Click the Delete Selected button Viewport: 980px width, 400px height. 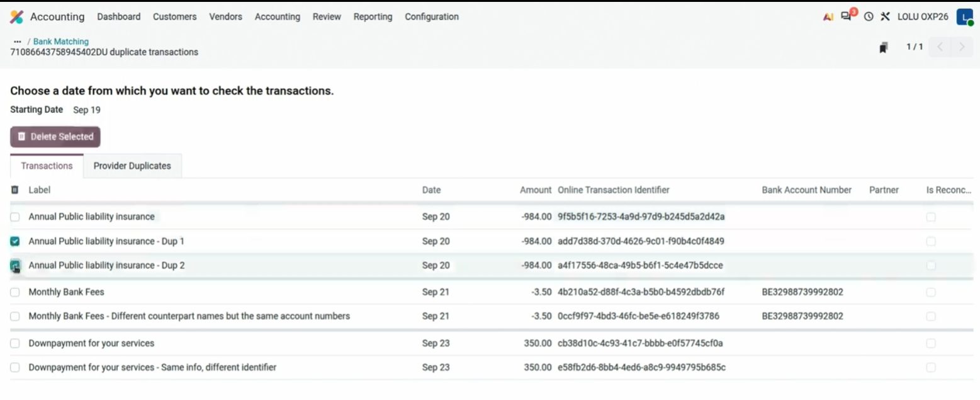[55, 137]
